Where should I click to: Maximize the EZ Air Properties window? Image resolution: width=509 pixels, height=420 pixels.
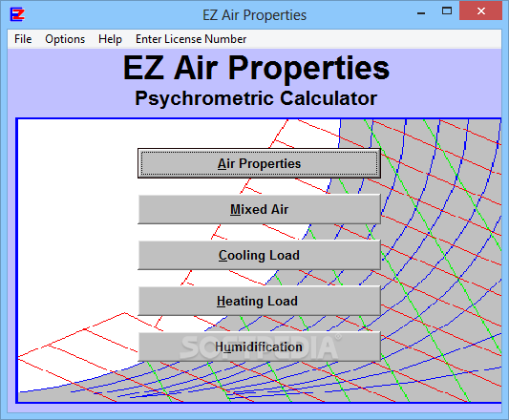(447, 11)
